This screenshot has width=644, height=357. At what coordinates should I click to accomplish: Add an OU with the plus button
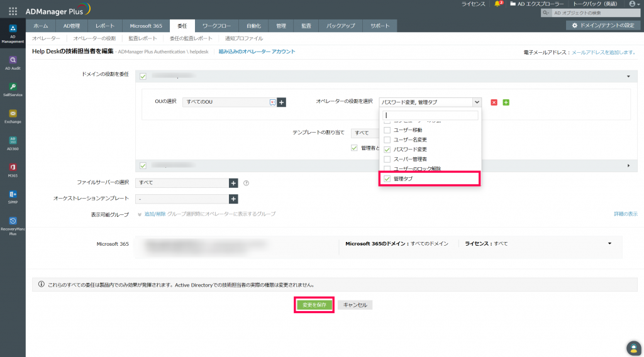(281, 102)
